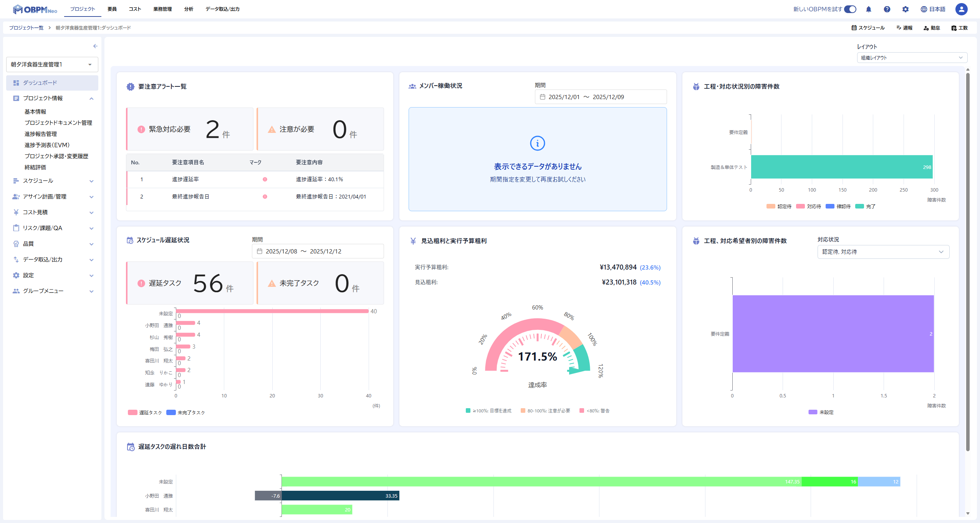Screen dimensions: 980x523
Task: Click the メンバー稼働状況 period date field
Action: [601, 97]
